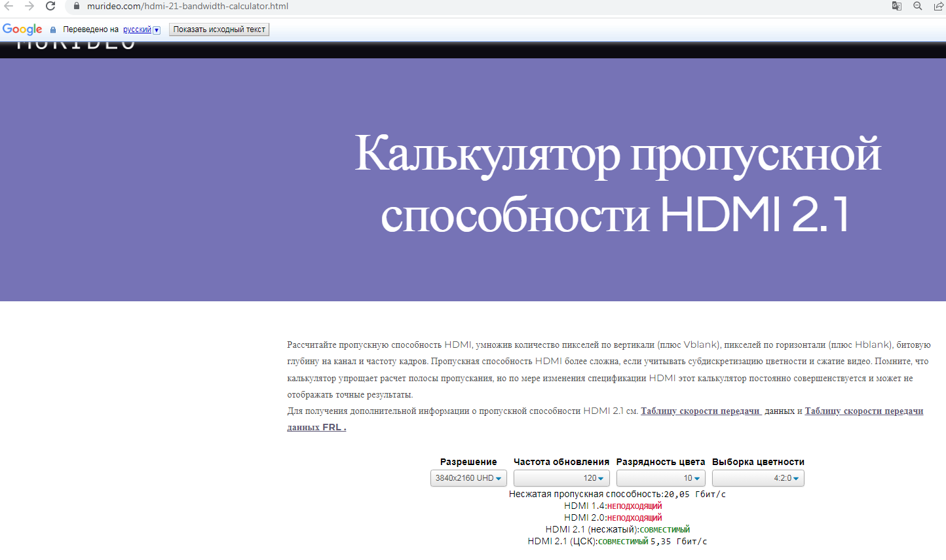This screenshot has height=560, width=946.
Task: Expand the Разрядность цвета dropdown showing 10
Action: tap(660, 478)
